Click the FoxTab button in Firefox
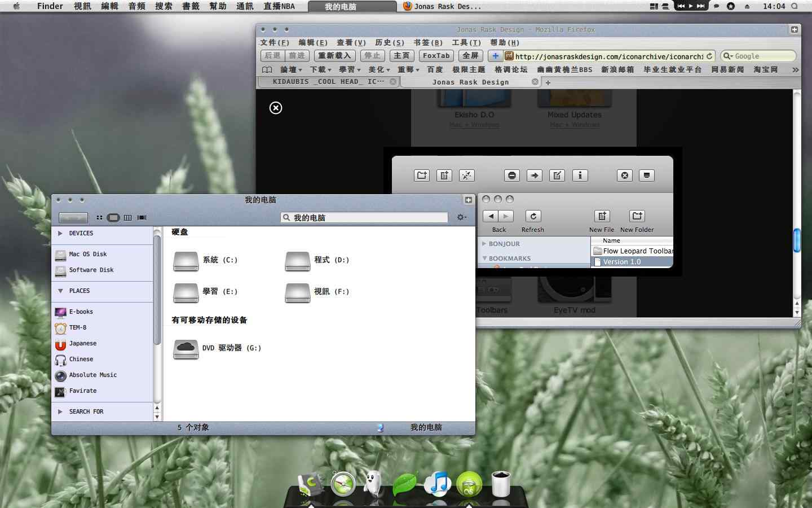The width and height of the screenshot is (812, 508). pos(436,56)
